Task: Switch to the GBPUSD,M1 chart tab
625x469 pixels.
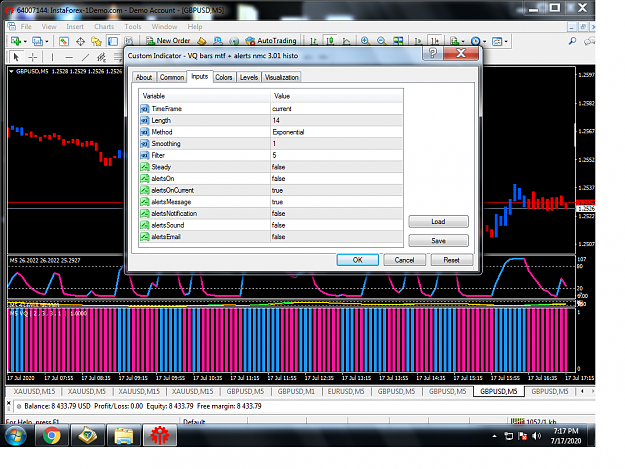Action: click(x=296, y=391)
